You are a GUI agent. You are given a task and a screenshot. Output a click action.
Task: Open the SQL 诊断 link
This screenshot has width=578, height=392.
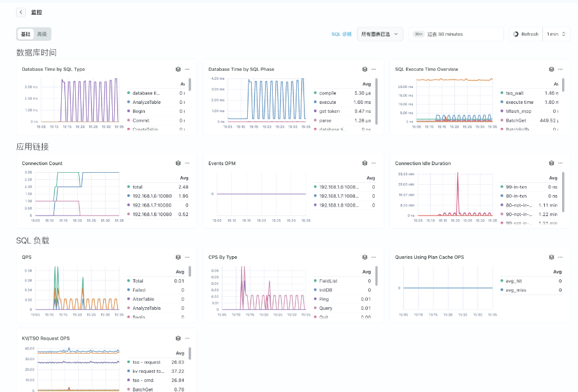342,34
